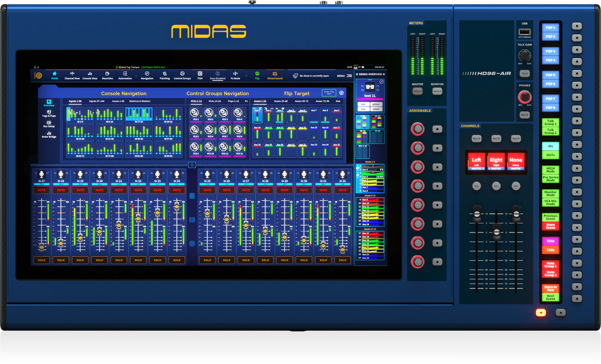Click the fader on channel In 17
The height and width of the screenshot is (364, 601).
(41, 247)
